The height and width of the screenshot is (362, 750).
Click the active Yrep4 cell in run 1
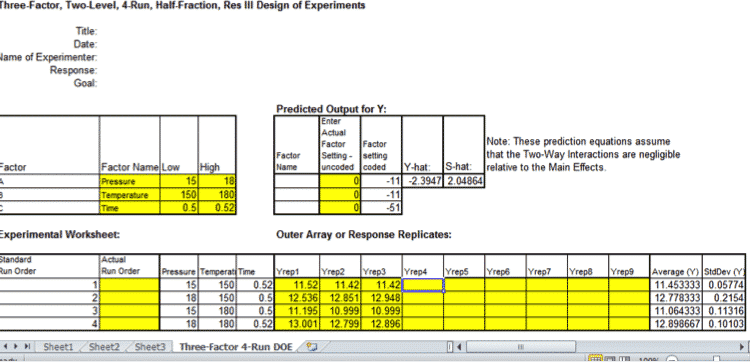(x=423, y=285)
